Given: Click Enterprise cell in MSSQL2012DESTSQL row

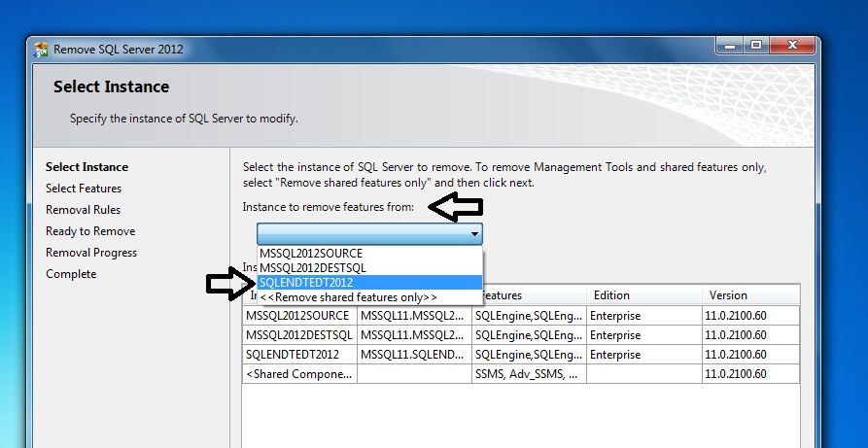Looking at the screenshot, I should 644,335.
